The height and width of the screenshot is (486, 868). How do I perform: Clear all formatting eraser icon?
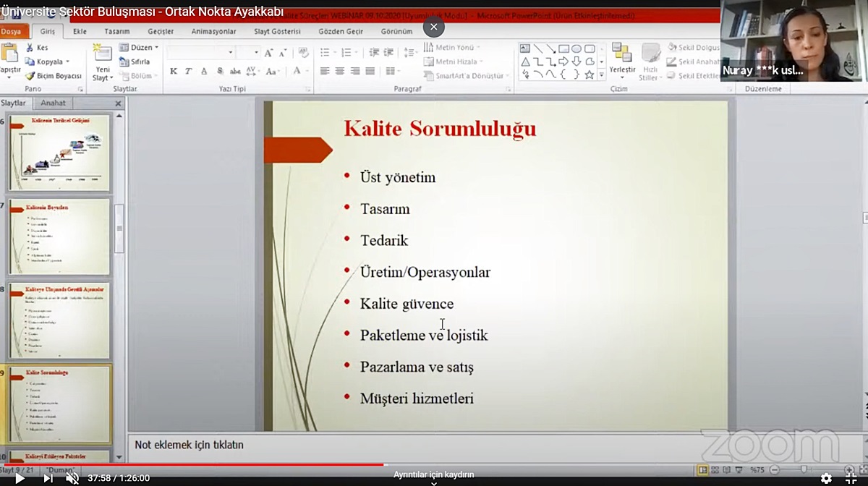[x=303, y=52]
